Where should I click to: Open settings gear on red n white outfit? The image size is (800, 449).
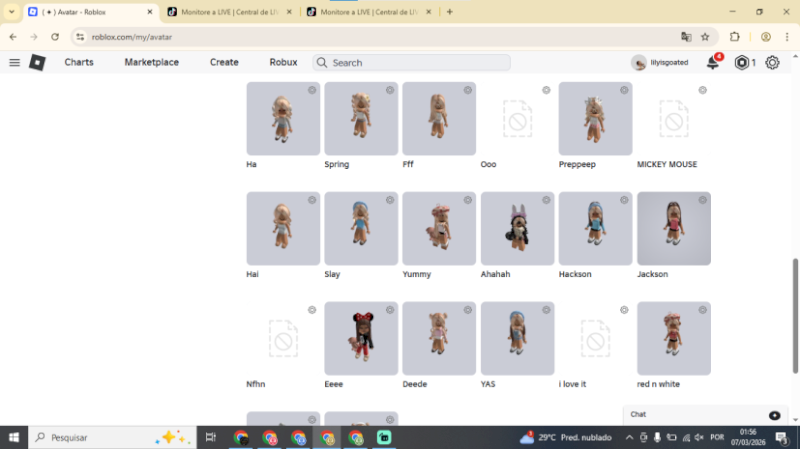point(703,310)
